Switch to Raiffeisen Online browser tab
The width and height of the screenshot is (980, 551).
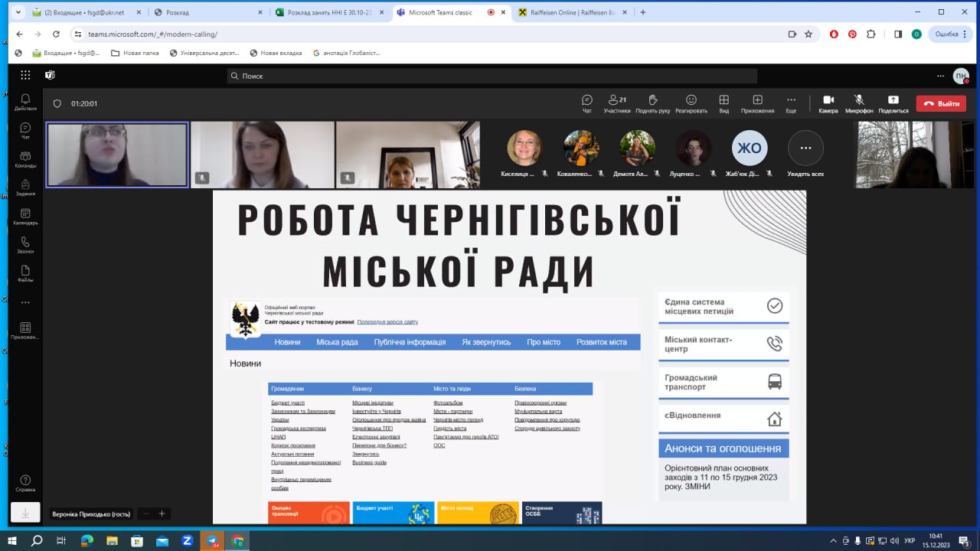click(569, 12)
